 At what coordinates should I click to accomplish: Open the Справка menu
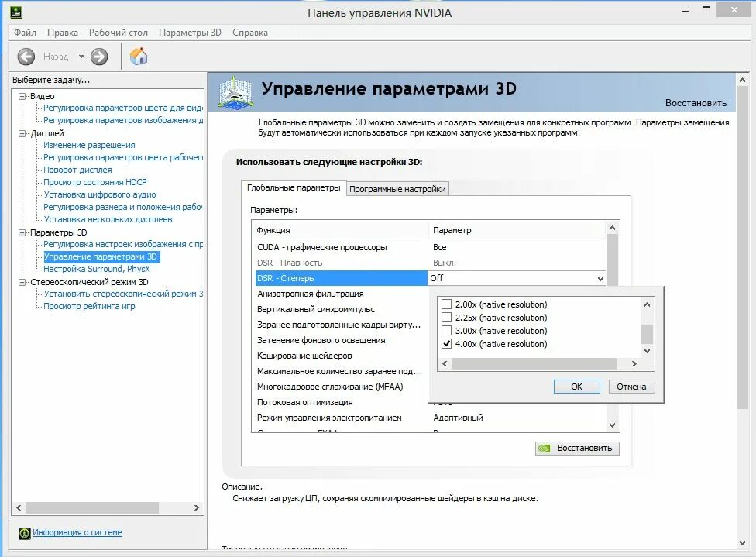pos(249,33)
